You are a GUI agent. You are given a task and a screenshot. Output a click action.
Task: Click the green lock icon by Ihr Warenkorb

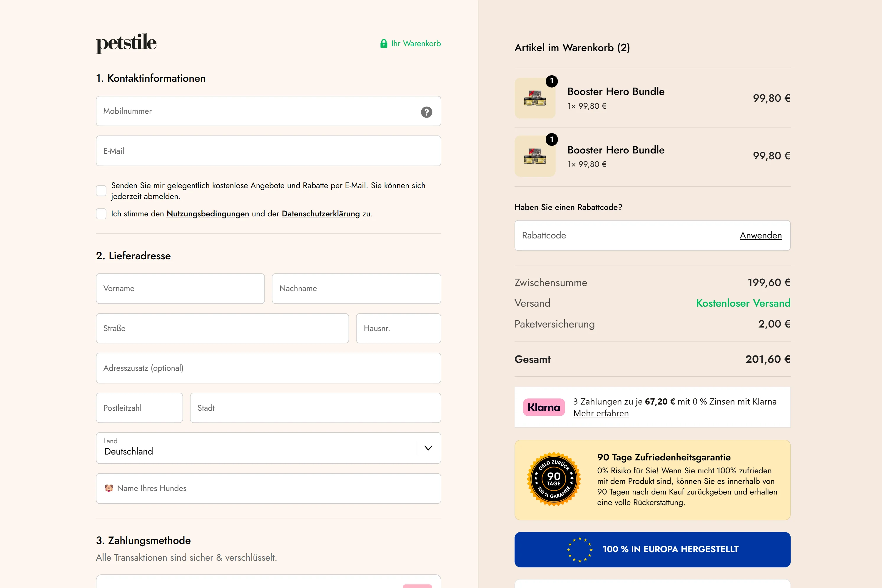pyautogui.click(x=384, y=44)
